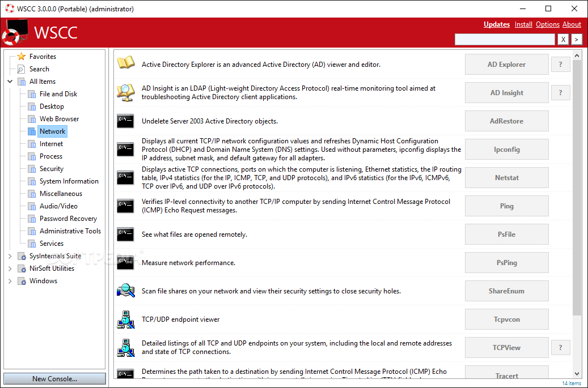Image resolution: width=588 pixels, height=388 pixels.
Task: Click the Internet category page icon
Action: tap(32, 144)
